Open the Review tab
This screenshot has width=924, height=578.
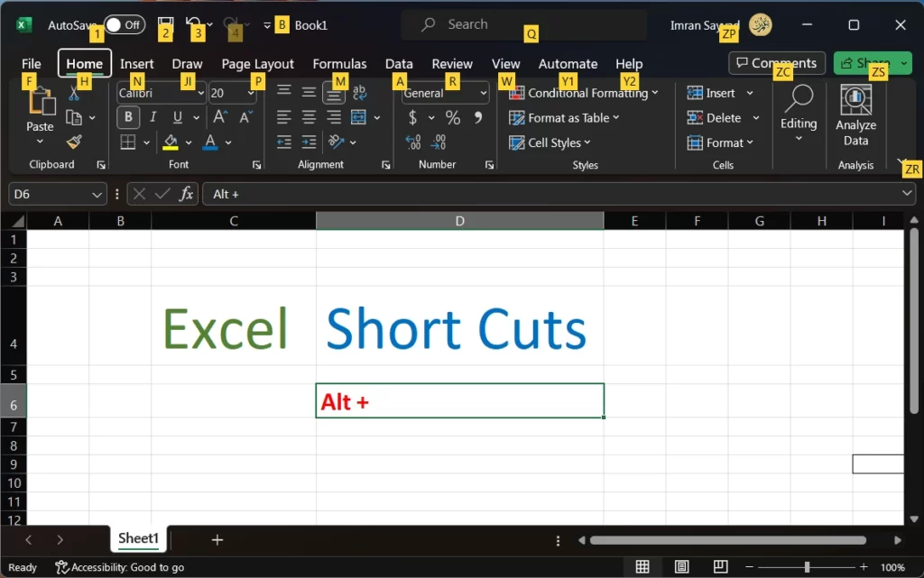[452, 63]
